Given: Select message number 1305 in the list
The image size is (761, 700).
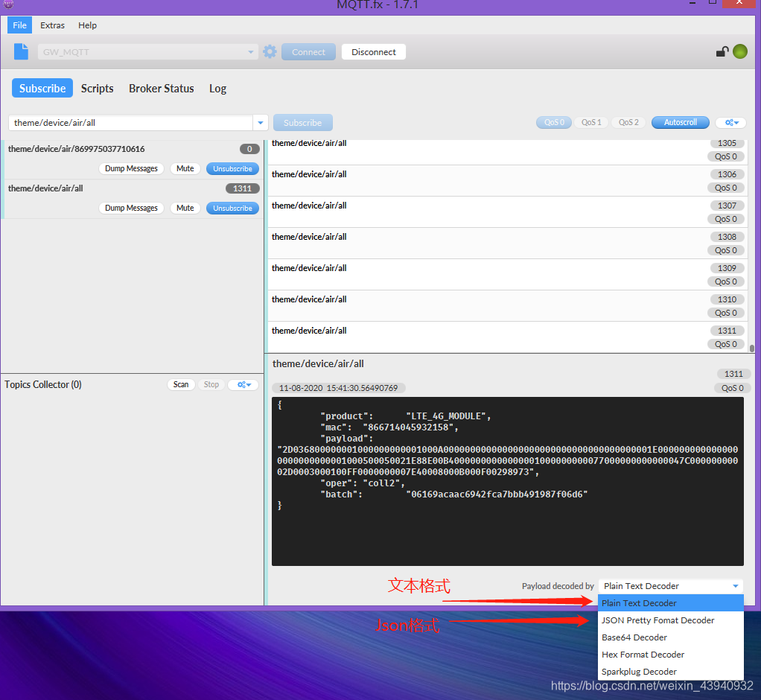Looking at the screenshot, I should point(508,151).
